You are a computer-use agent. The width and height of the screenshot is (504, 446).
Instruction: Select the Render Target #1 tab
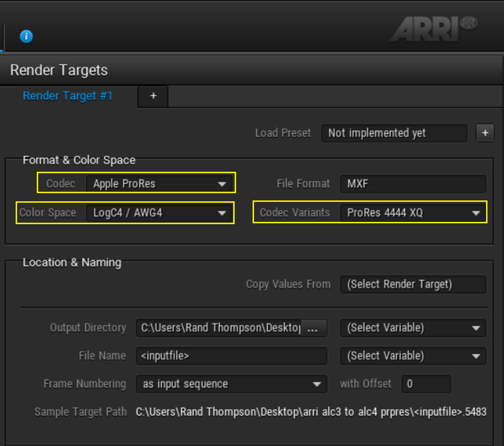coord(67,96)
